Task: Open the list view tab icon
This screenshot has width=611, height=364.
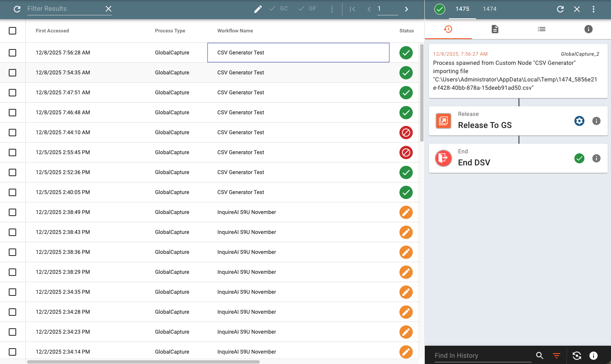Action: pos(541,29)
